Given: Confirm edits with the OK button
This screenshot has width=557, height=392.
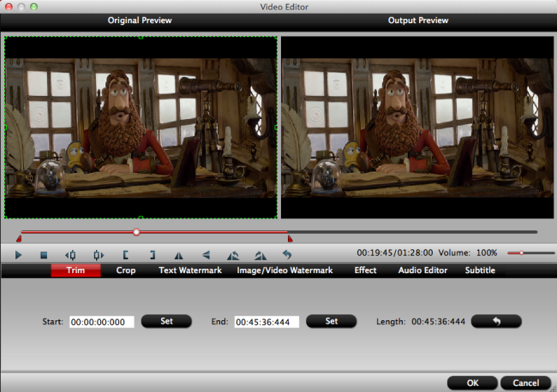Looking at the screenshot, I should (x=472, y=383).
